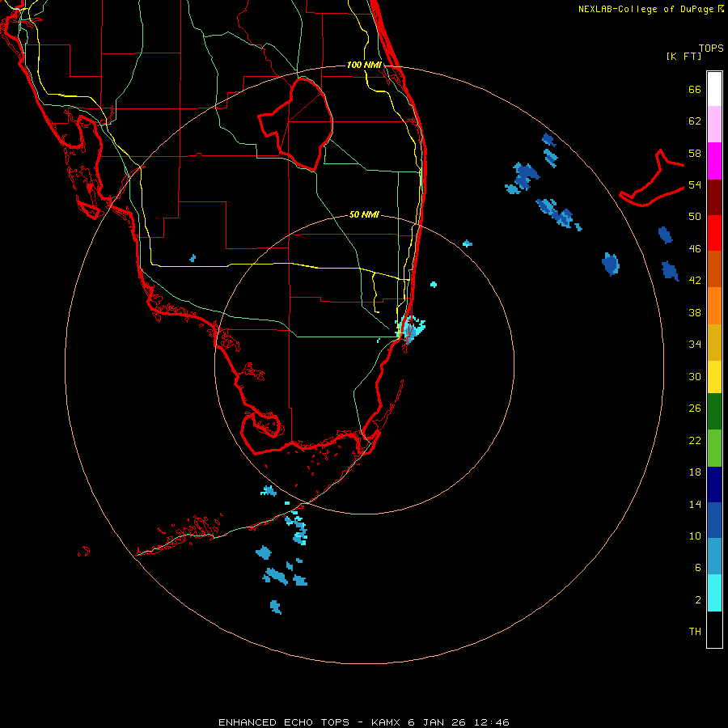
Task: Click the navy blue legend swatch
Action: (714, 485)
